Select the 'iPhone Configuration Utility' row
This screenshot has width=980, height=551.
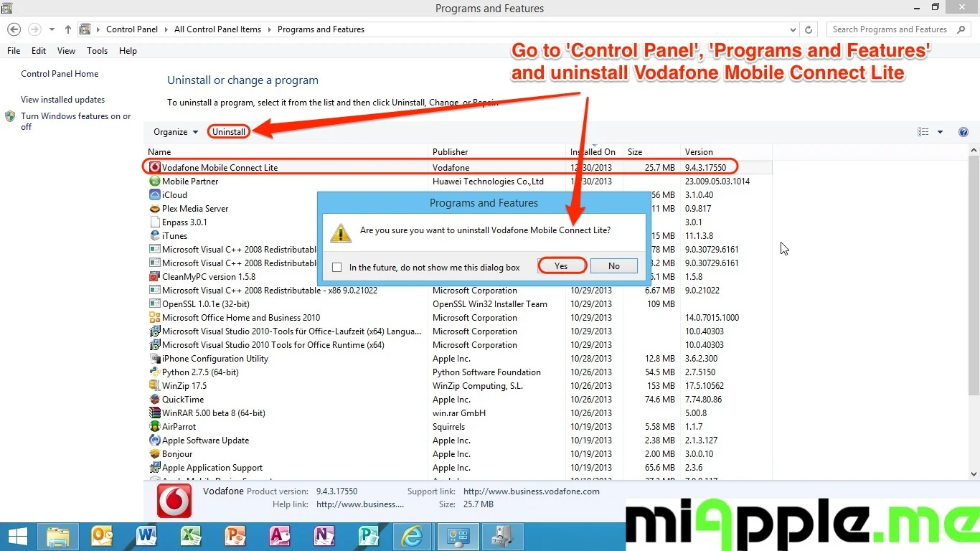coord(458,359)
